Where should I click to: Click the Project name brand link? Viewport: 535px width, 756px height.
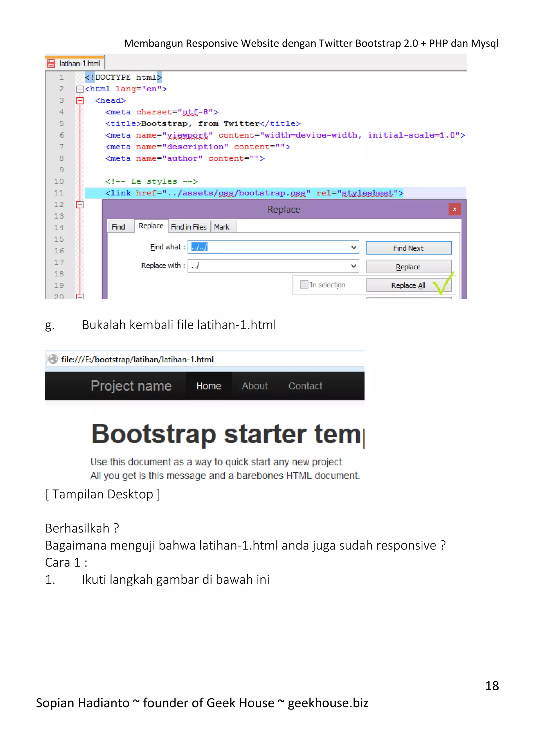tap(131, 386)
